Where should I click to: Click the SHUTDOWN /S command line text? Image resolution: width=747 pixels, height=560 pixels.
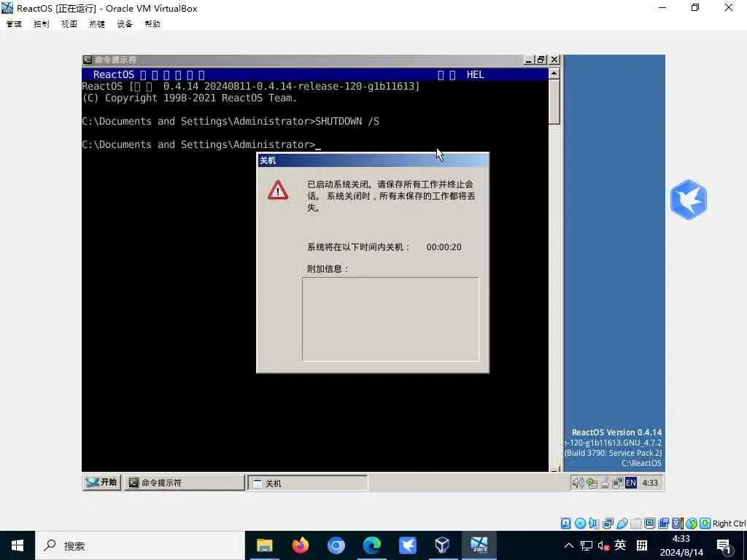(x=347, y=122)
